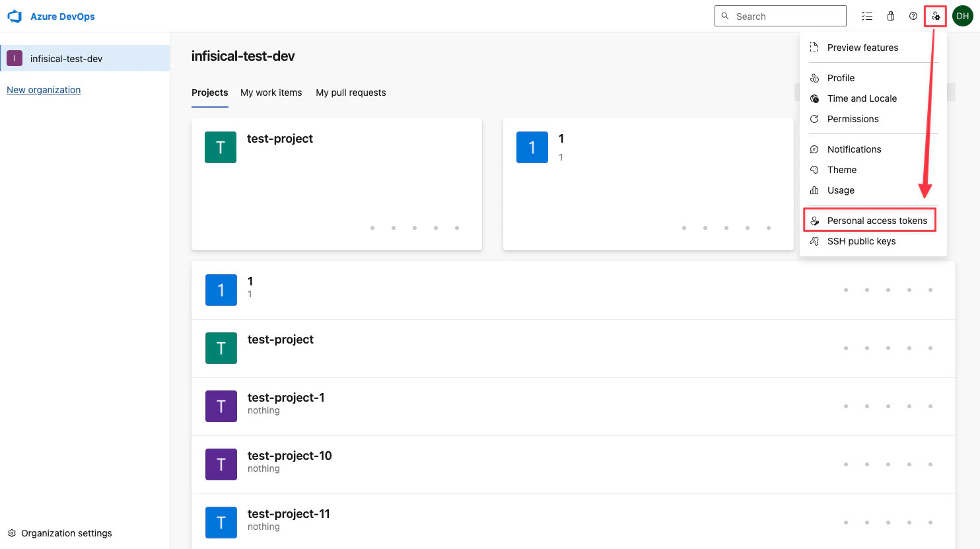
Task: Open test-project in the project list
Action: click(x=281, y=340)
